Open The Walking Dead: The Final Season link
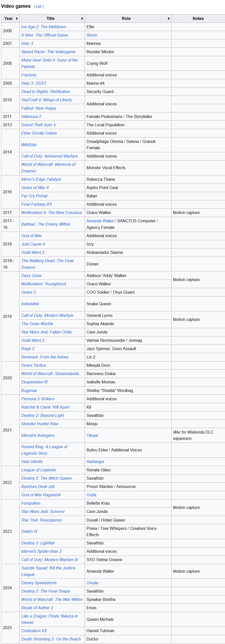The height and width of the screenshot is (644, 225). (47, 264)
